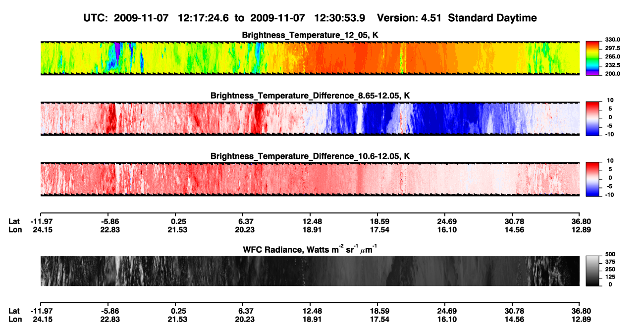Select the 8.65-12.05 temperature difference image strip
The image size is (644, 330).
tap(310, 118)
